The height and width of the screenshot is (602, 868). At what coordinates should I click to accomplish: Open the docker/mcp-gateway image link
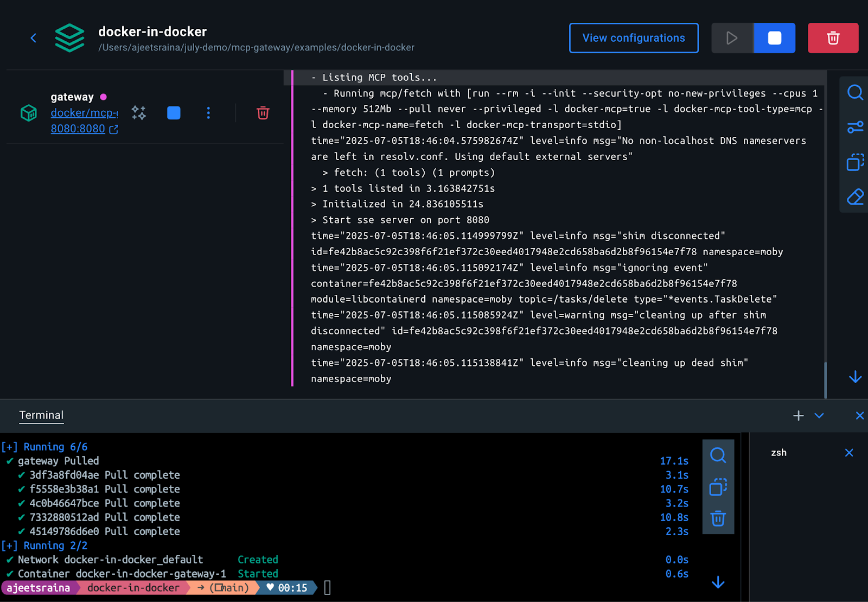click(84, 113)
